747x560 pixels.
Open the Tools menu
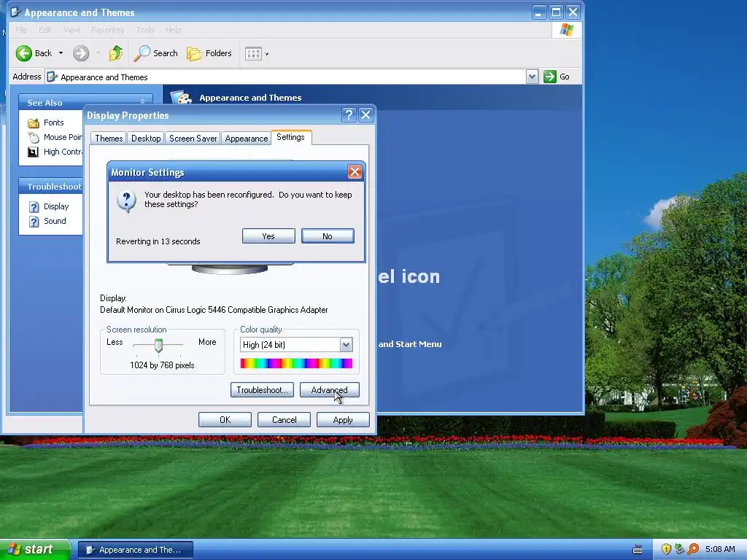[x=145, y=29]
